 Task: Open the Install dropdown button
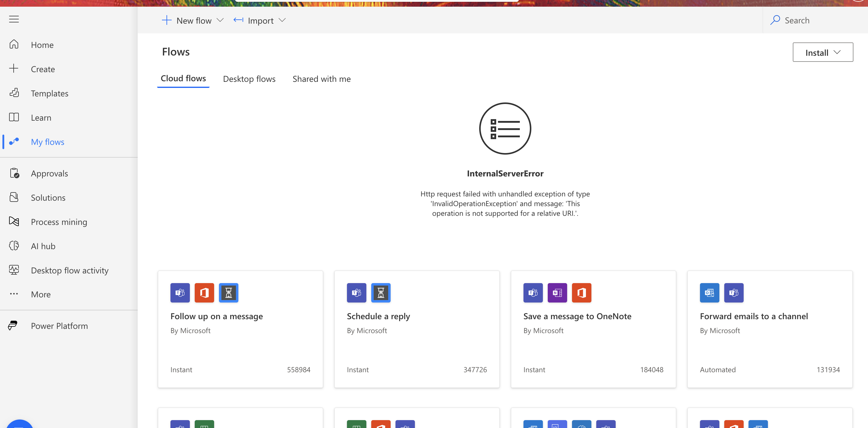coord(823,52)
